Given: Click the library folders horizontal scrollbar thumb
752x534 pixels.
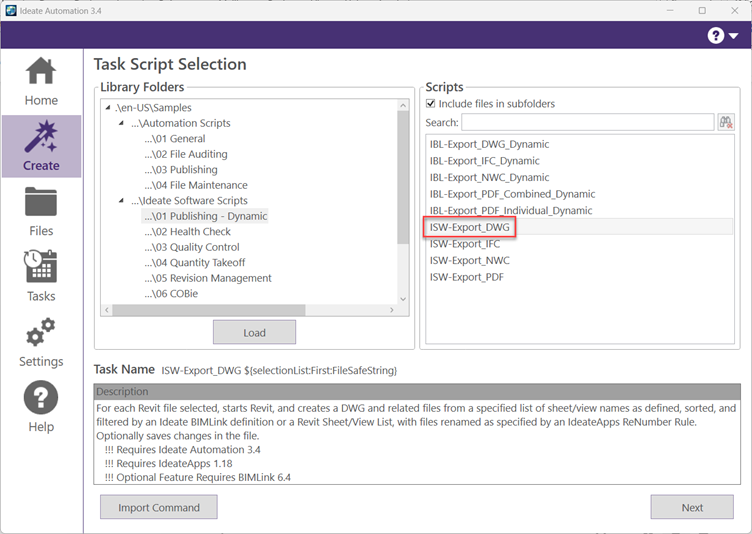Looking at the screenshot, I should 209,310.
